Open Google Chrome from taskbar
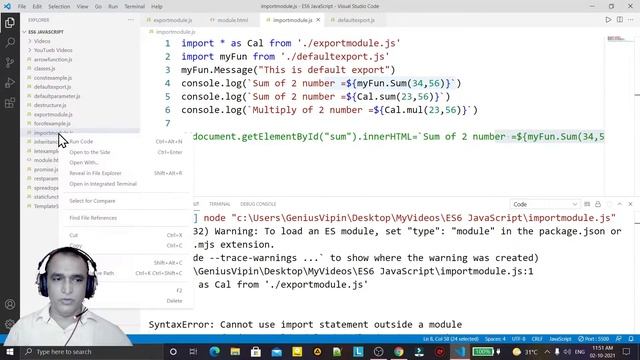This screenshot has width=640, height=360. (x=399, y=351)
